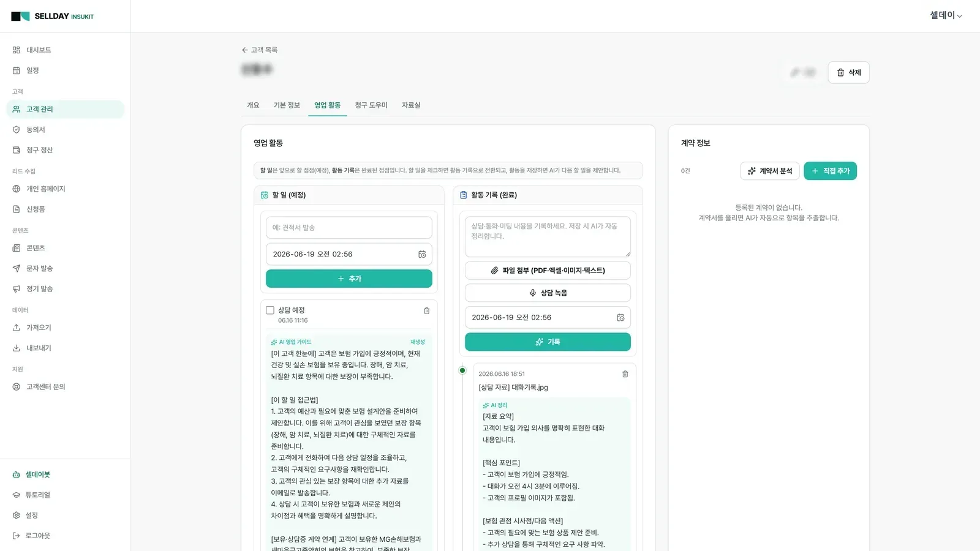The height and width of the screenshot is (551, 980).
Task: Open 신청폼 in the sidebar
Action: (65, 209)
